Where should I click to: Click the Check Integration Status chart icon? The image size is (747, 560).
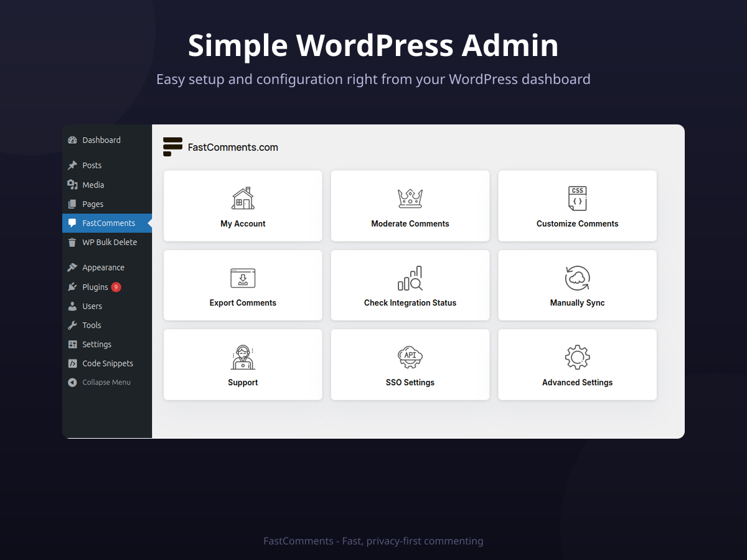410,278
